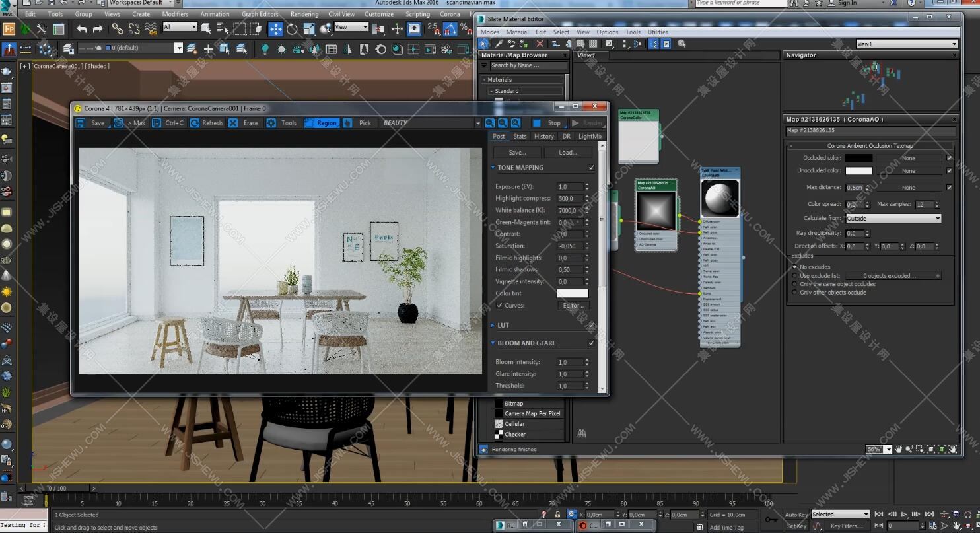Open the Calculate from dropdown
The width and height of the screenshot is (980, 533).
(893, 219)
